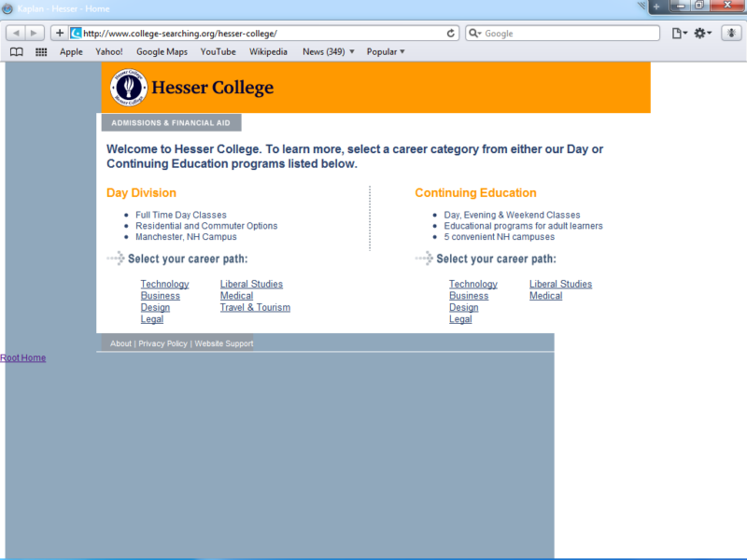Viewport: 747px width, 560px height.
Task: Click the Day Division heading
Action: tap(142, 193)
